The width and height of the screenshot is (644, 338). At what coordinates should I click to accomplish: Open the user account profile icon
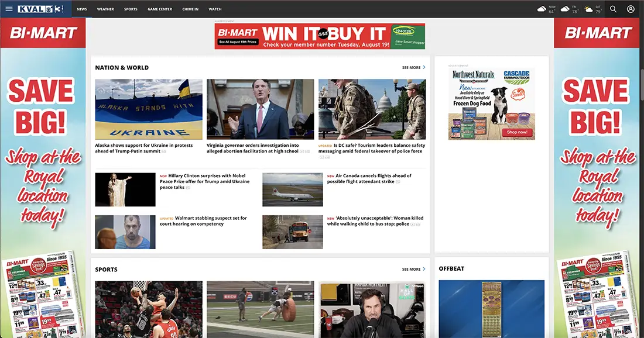click(x=631, y=9)
